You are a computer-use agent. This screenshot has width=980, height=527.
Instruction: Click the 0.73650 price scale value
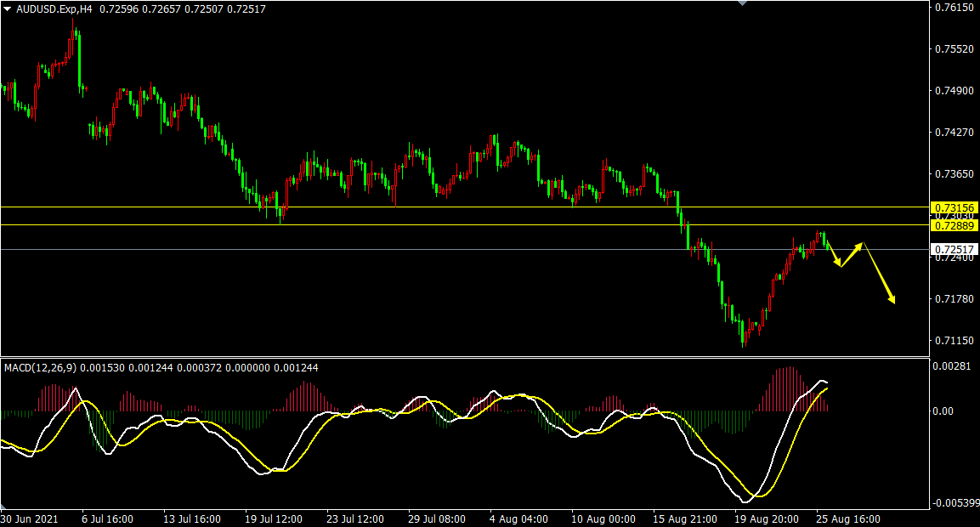pos(955,173)
